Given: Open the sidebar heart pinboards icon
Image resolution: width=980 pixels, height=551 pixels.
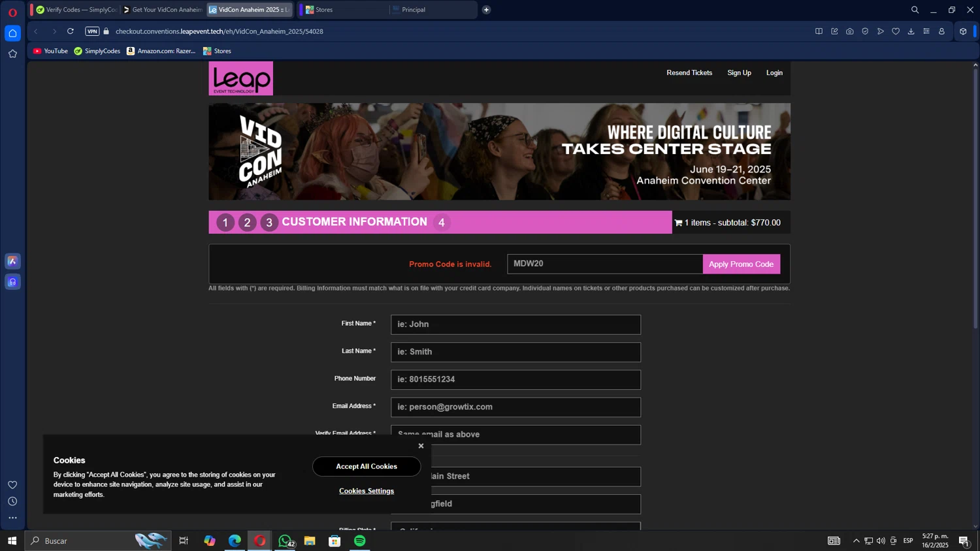Looking at the screenshot, I should (x=12, y=484).
